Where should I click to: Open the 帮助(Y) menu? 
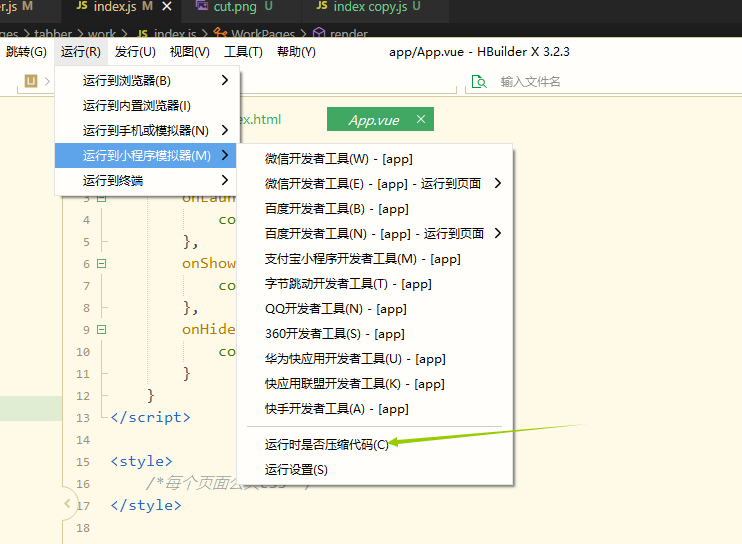(x=296, y=52)
